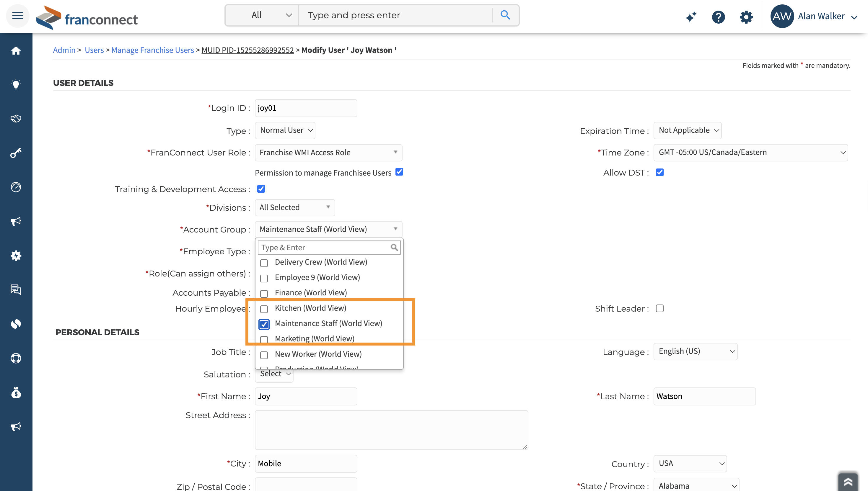Uncheck Maintenance Staff (World View) checkbox
Viewport: 868px width, 491px height.
tap(264, 324)
